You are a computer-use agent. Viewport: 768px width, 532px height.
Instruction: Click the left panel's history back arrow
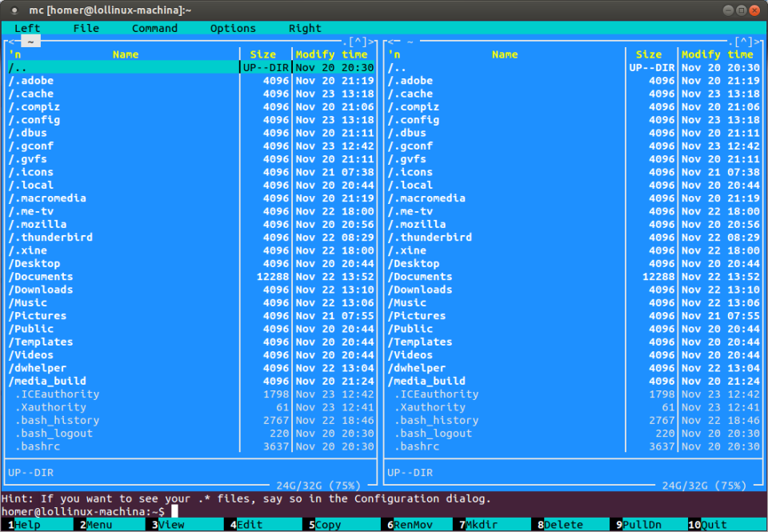[x=11, y=42]
